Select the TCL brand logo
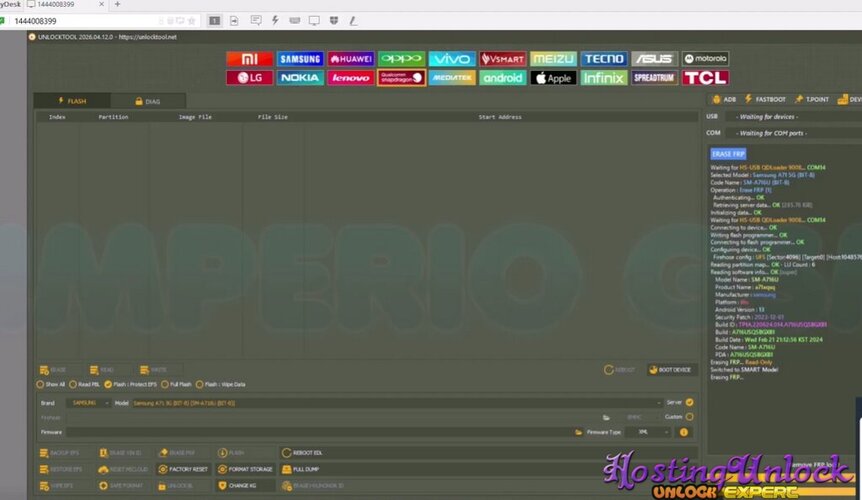This screenshot has width=862, height=500. click(705, 78)
